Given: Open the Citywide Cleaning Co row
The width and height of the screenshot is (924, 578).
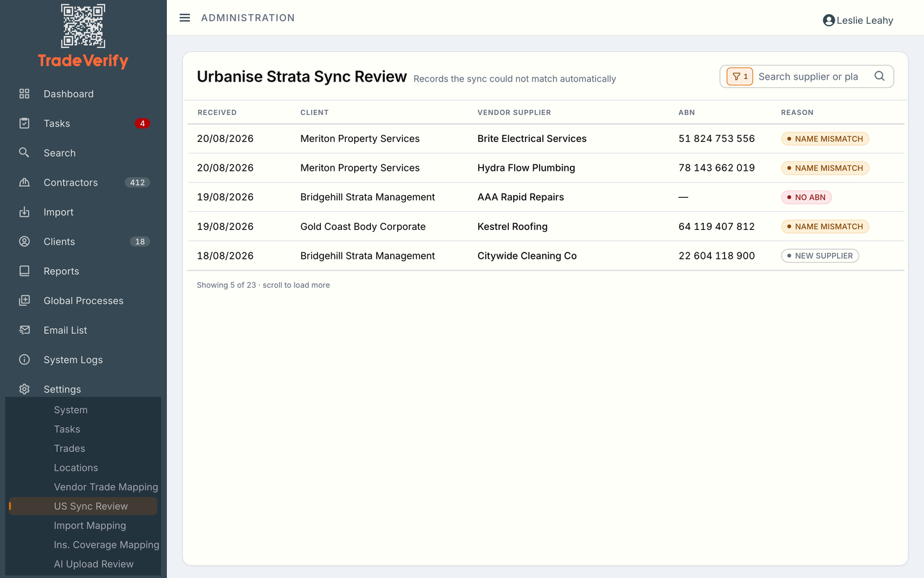Looking at the screenshot, I should [x=546, y=256].
